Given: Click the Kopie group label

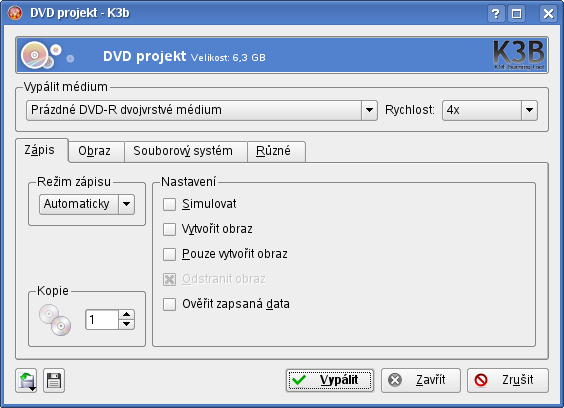Looking at the screenshot, I should [x=53, y=290].
